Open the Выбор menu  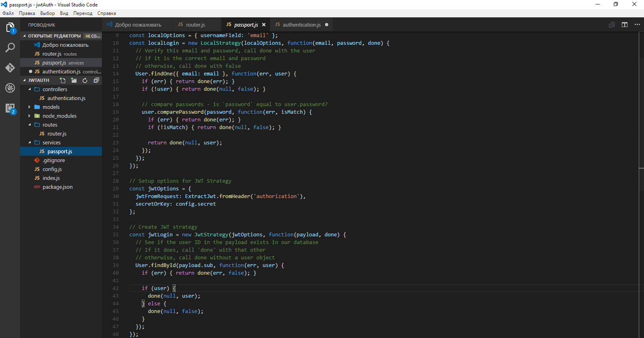[x=48, y=13]
